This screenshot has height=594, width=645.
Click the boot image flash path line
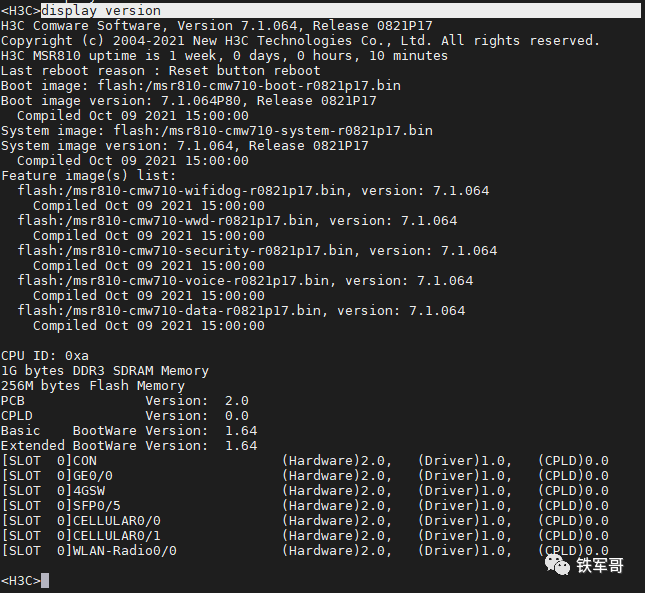click(200, 86)
